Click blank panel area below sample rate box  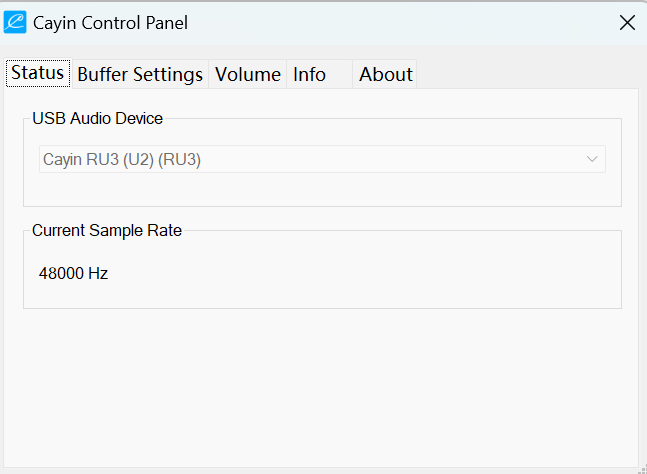(x=322, y=390)
